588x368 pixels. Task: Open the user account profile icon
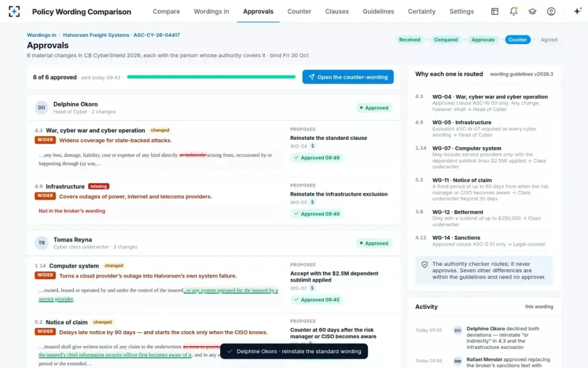(x=551, y=11)
